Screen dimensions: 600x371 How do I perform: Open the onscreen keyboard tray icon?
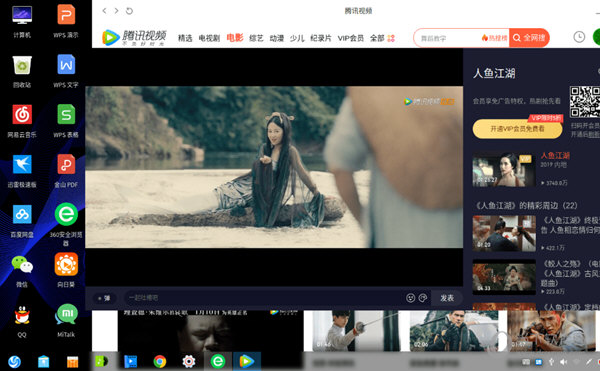[526, 362]
